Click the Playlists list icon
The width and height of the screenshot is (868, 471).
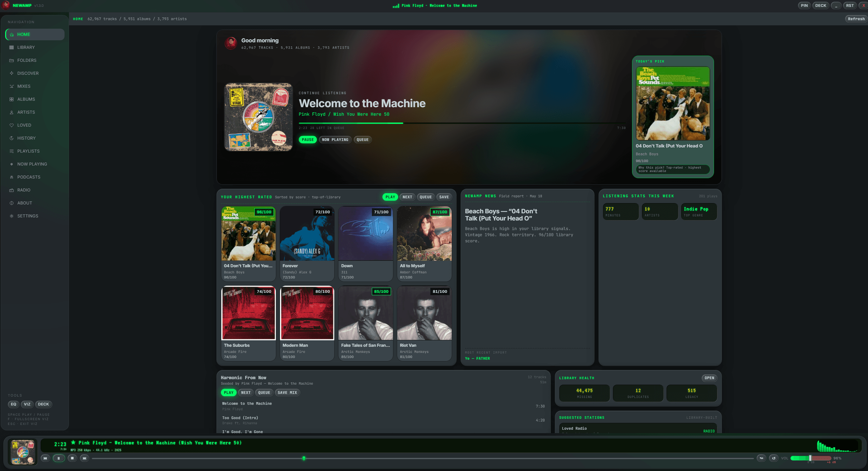tap(12, 151)
